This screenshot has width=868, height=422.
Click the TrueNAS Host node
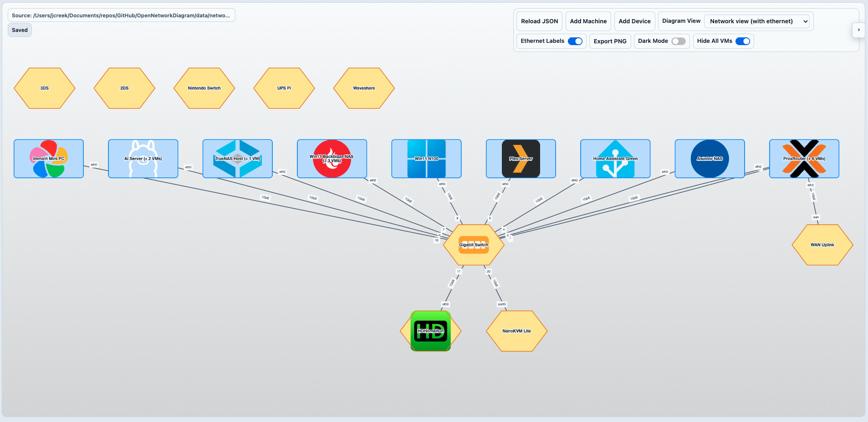click(x=238, y=159)
